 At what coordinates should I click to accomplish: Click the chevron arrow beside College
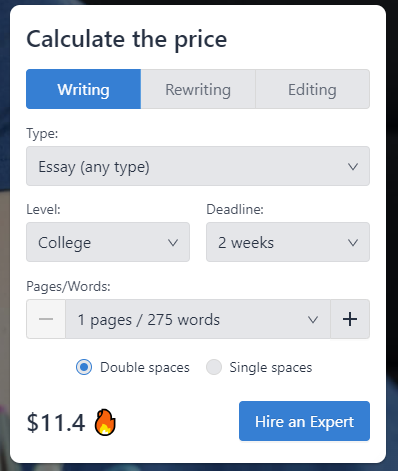pyautogui.click(x=173, y=242)
